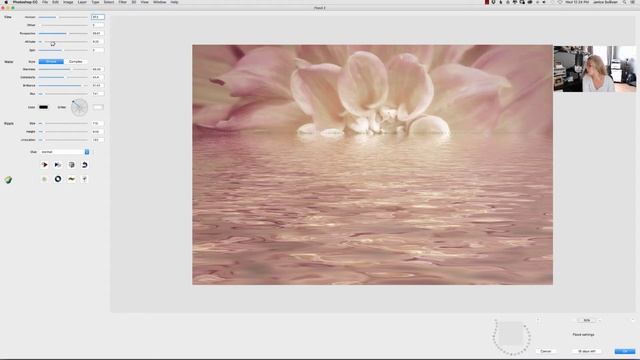Viewport: 640px width, 360px height.
Task: Click the OK button
Action: [625, 351]
